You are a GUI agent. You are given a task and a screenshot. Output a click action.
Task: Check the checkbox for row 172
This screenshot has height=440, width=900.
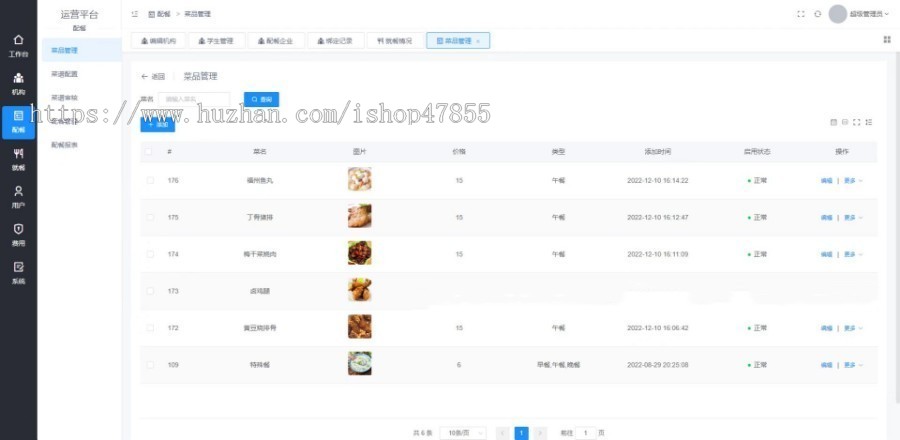pos(150,328)
